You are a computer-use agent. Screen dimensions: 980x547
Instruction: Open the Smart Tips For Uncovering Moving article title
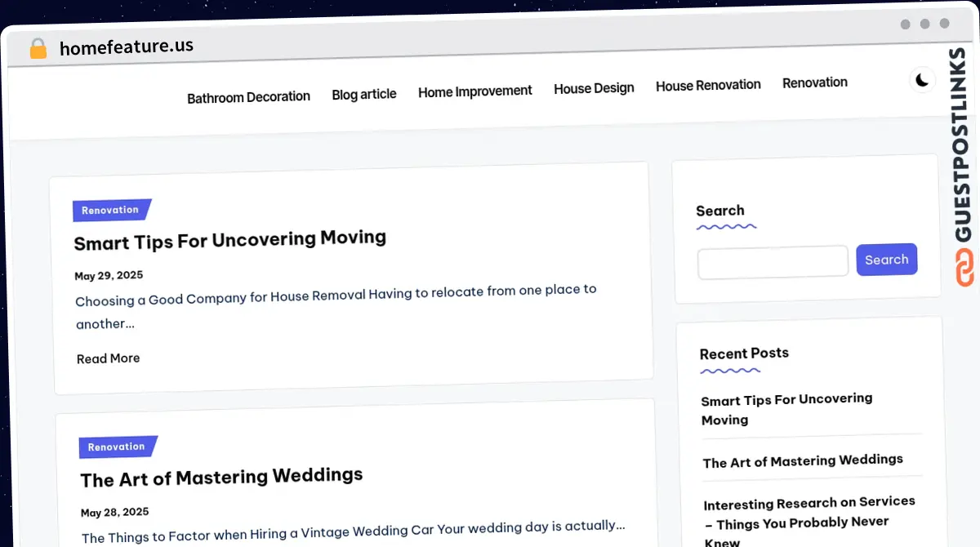point(229,240)
